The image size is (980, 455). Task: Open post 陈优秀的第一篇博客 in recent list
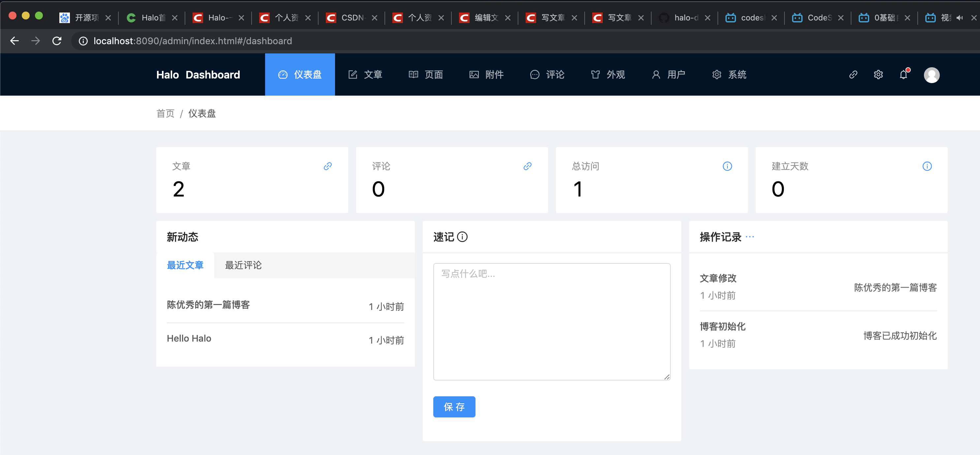pyautogui.click(x=208, y=305)
